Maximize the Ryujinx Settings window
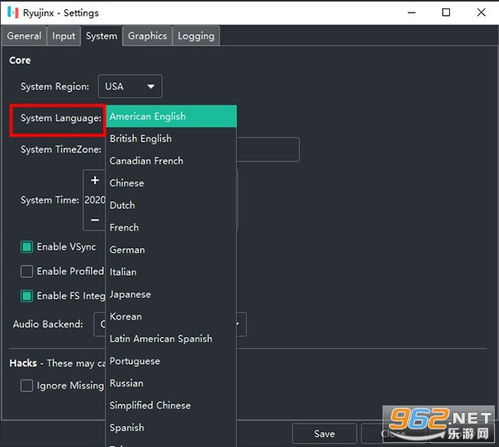 (446, 13)
